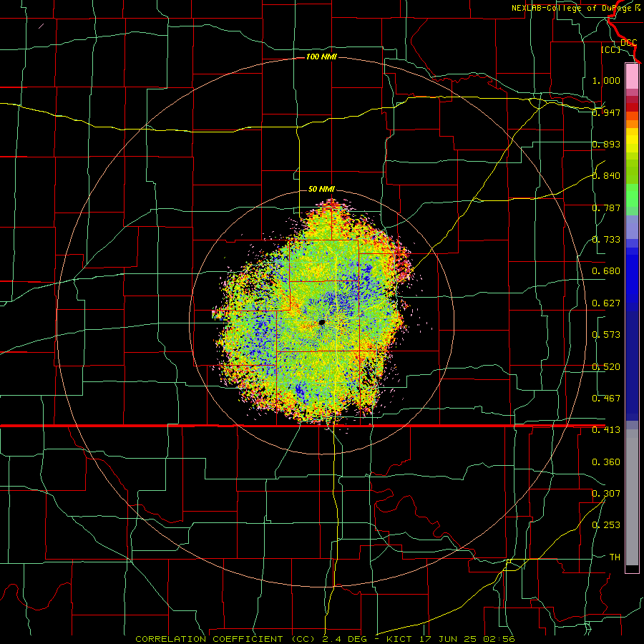The width and height of the screenshot is (644, 644).
Task: Click the 0.627 legend value
Action: (606, 303)
